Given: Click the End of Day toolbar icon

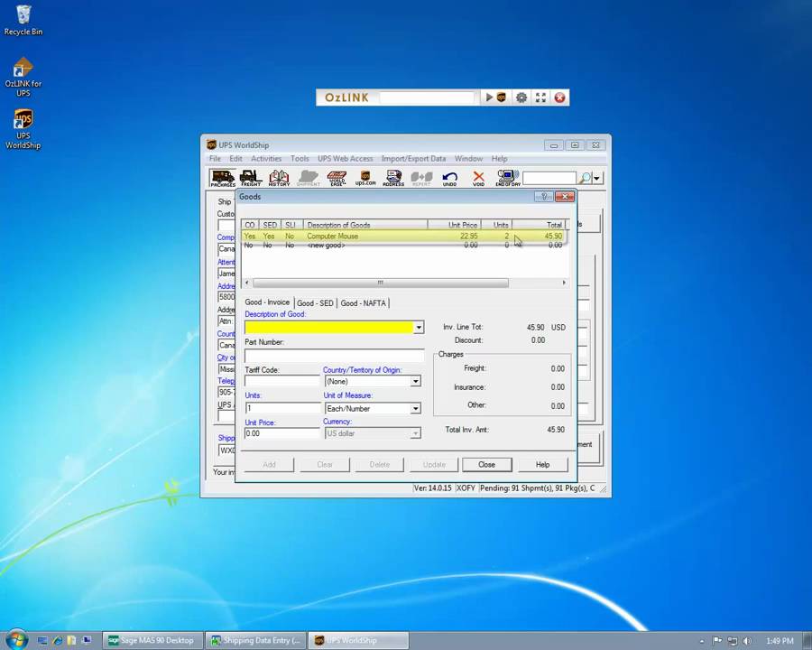Looking at the screenshot, I should (507, 178).
